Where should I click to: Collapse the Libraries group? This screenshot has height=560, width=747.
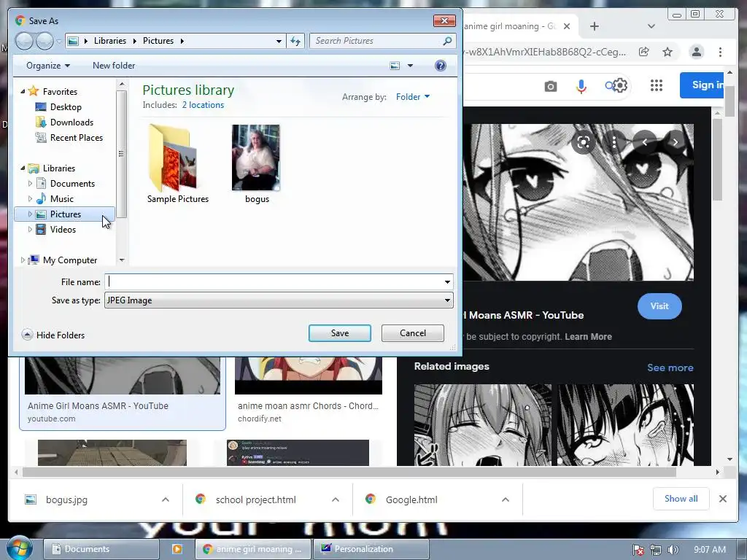(x=23, y=168)
